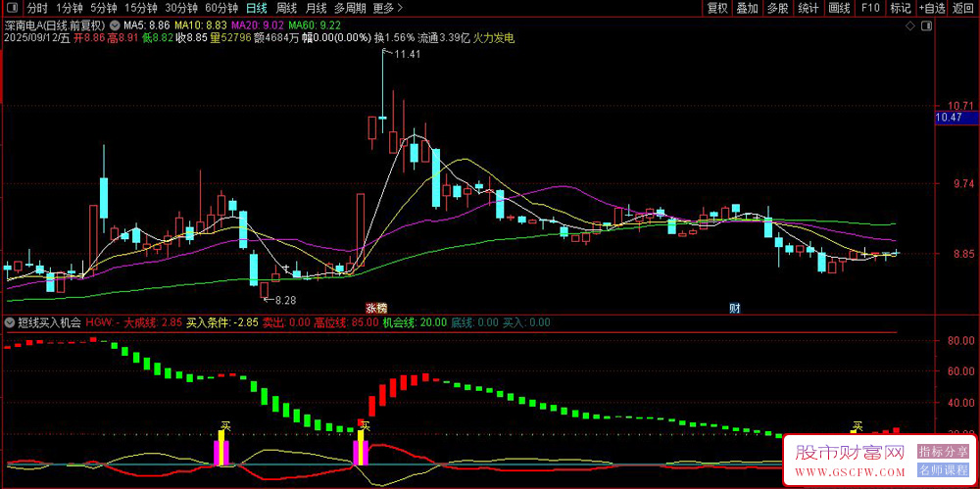Click the 40.00 indicator axis label
The width and height of the screenshot is (980, 489).
point(959,404)
